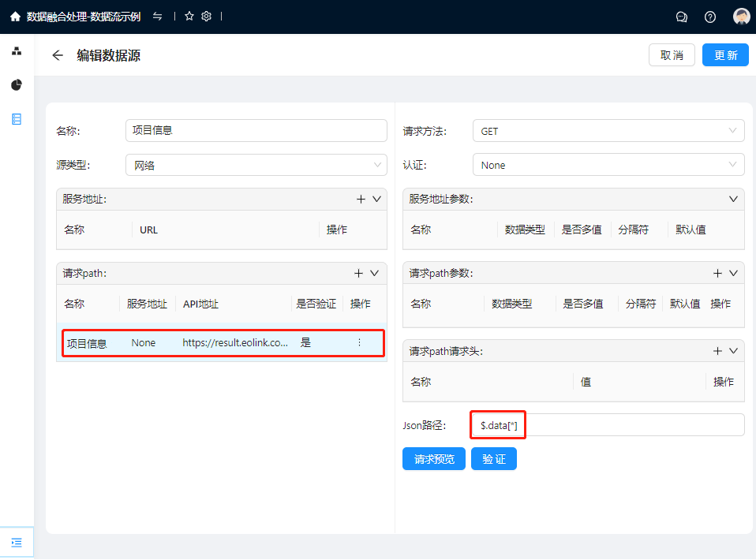Click the 请求预览 button
This screenshot has height=560, width=756.
pos(434,459)
